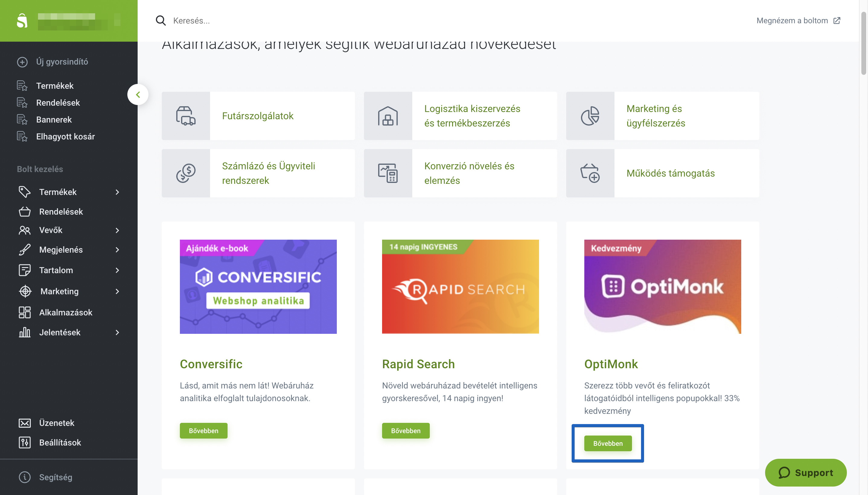This screenshot has height=495, width=868.
Task: Click the page vertical scrollbar thumb
Action: tap(863, 43)
